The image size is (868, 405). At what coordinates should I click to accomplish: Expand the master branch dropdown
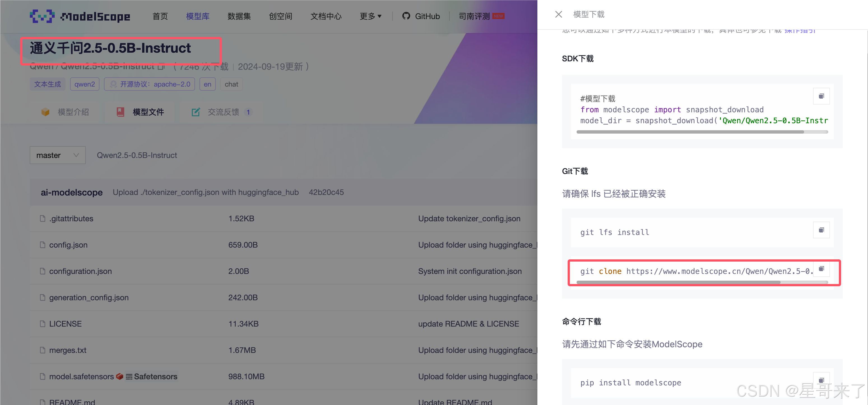click(58, 155)
